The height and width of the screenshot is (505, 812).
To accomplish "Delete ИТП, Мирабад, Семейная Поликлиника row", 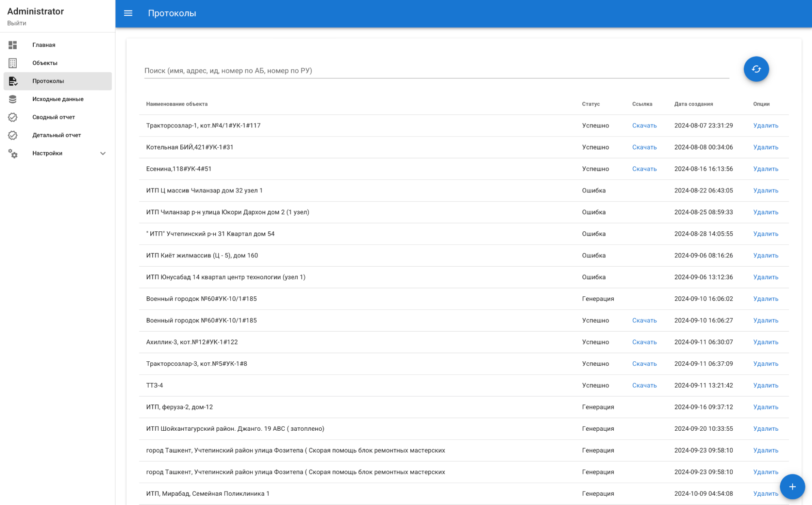I will tap(765, 494).
